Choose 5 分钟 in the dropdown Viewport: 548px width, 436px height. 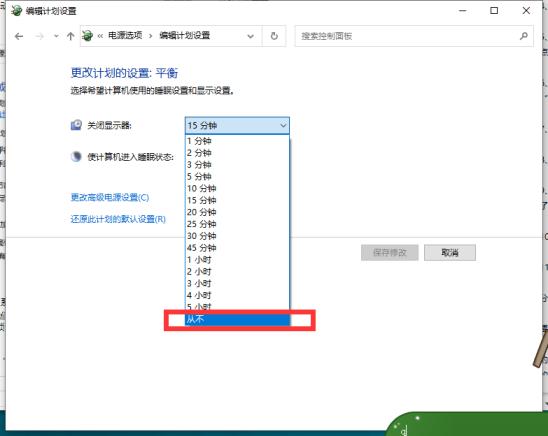237,177
